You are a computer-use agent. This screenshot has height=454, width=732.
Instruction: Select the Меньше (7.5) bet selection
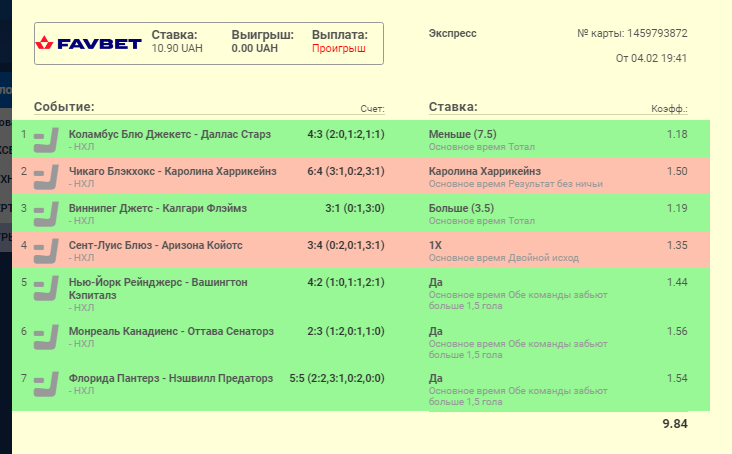462,134
